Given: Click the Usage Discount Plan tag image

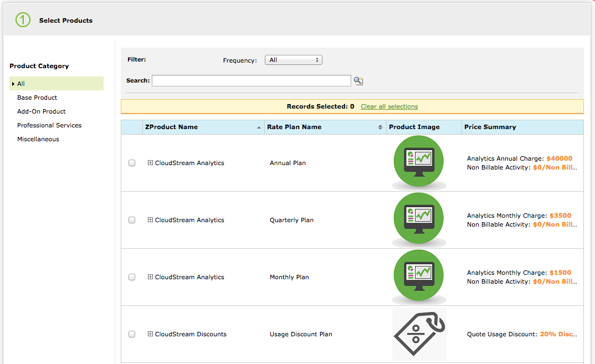Looking at the screenshot, I should click(419, 334).
